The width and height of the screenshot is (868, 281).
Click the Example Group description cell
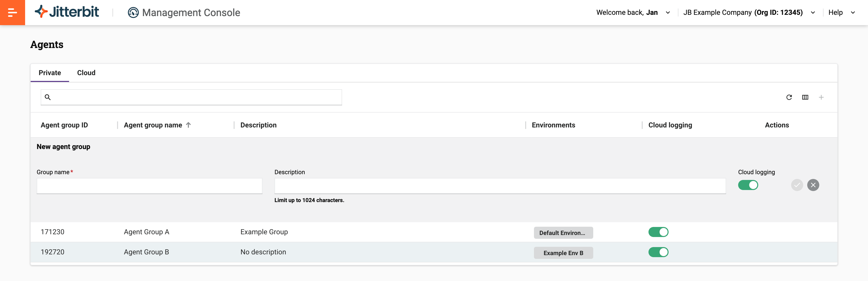coord(264,232)
